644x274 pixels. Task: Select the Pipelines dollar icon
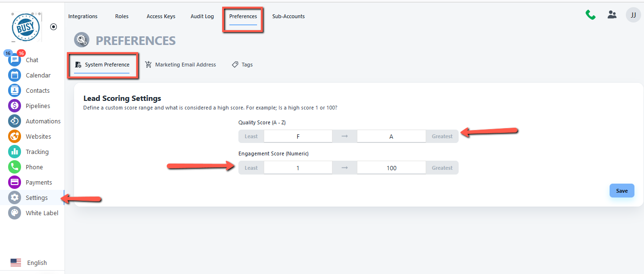click(x=15, y=106)
